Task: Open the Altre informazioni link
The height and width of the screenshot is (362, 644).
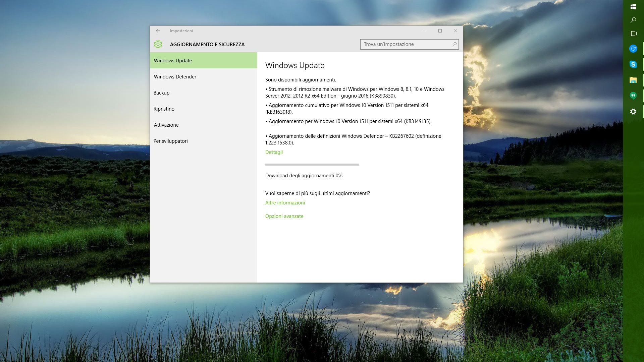Action: pyautogui.click(x=285, y=203)
